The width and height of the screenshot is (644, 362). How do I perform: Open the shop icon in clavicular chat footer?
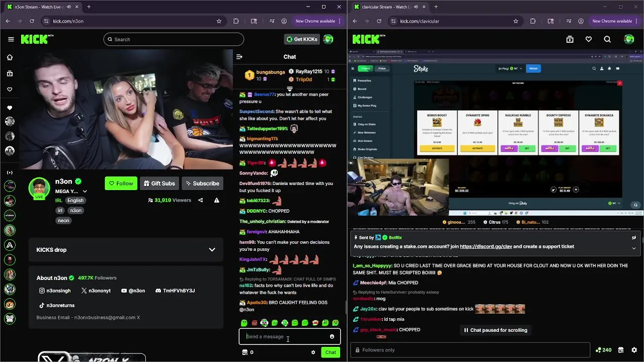tap(621, 350)
